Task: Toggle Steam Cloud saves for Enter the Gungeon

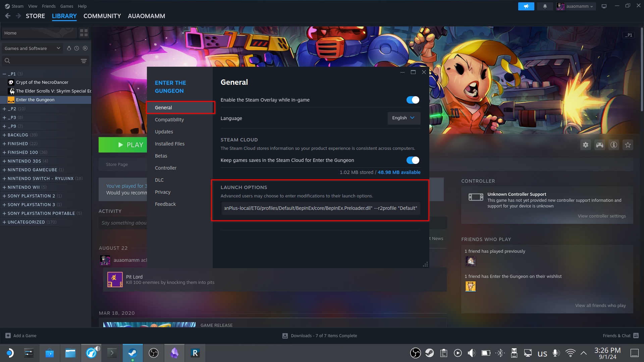Action: pos(413,160)
